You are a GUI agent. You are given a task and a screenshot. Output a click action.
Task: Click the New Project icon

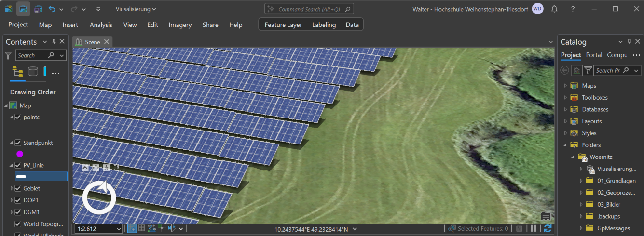9,9
